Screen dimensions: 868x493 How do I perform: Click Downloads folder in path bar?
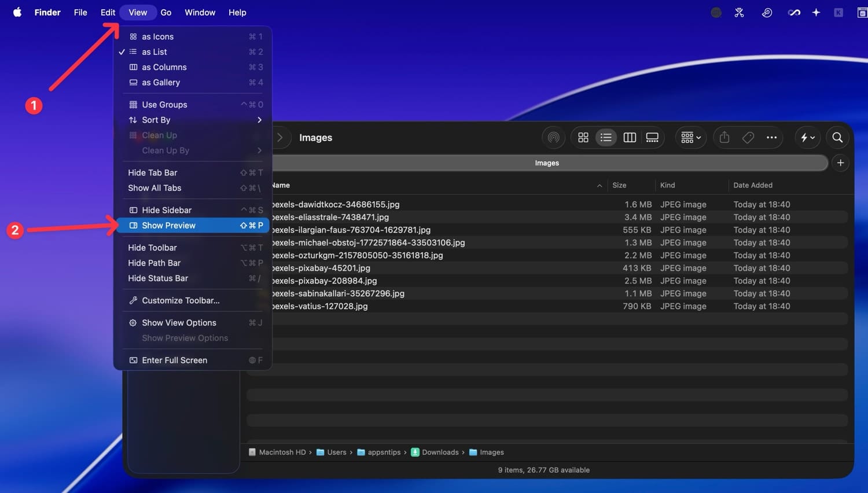435,452
